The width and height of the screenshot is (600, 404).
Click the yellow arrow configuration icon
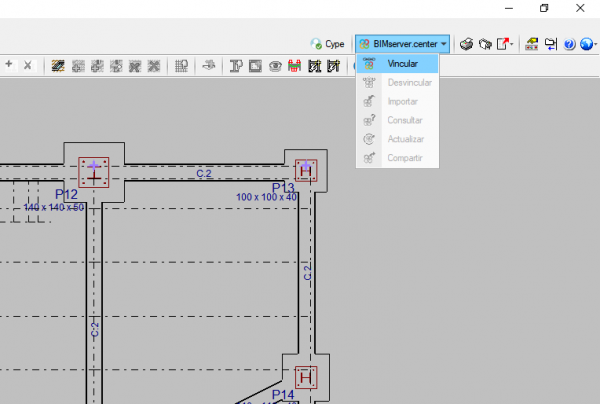click(532, 44)
